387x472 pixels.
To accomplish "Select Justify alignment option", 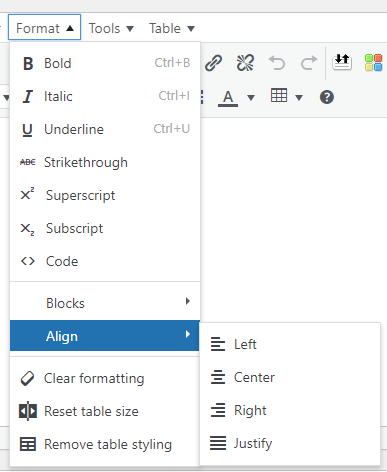I will [290, 443].
